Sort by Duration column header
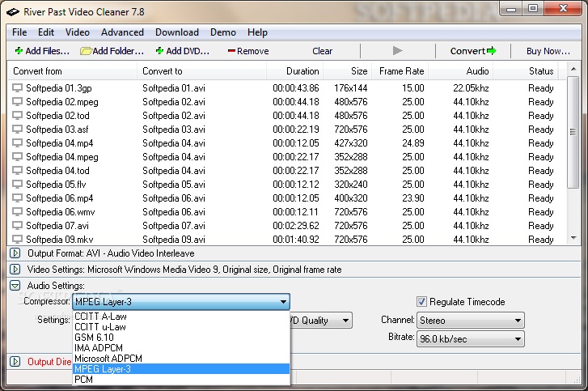Viewport: 588px width, 391px height. [295, 71]
